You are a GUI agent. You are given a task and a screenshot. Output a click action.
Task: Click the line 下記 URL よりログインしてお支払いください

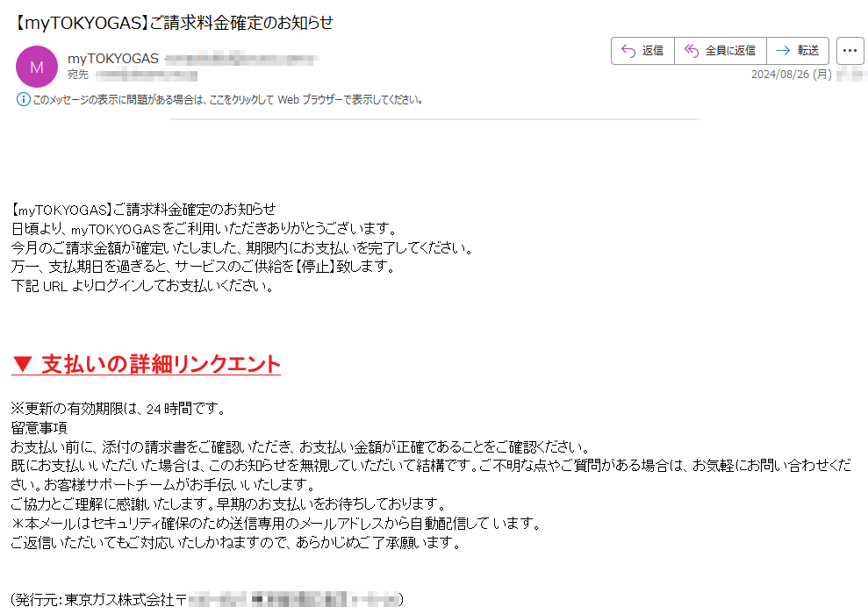click(142, 286)
